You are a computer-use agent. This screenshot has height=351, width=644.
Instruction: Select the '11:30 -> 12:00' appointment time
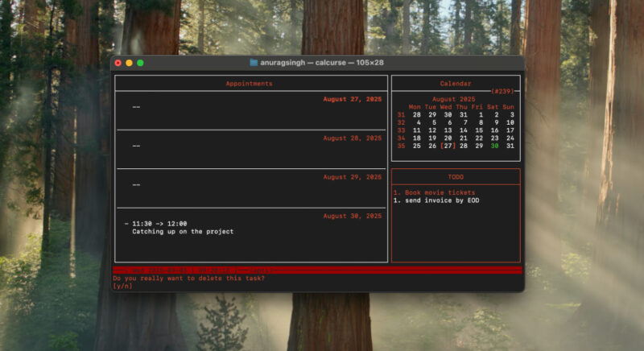tap(159, 224)
